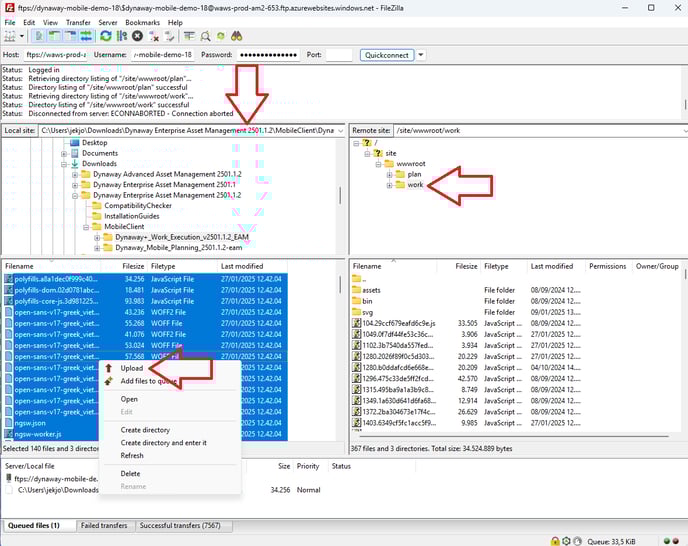Select the remote svg folder icon
688x546 pixels.
point(357,312)
